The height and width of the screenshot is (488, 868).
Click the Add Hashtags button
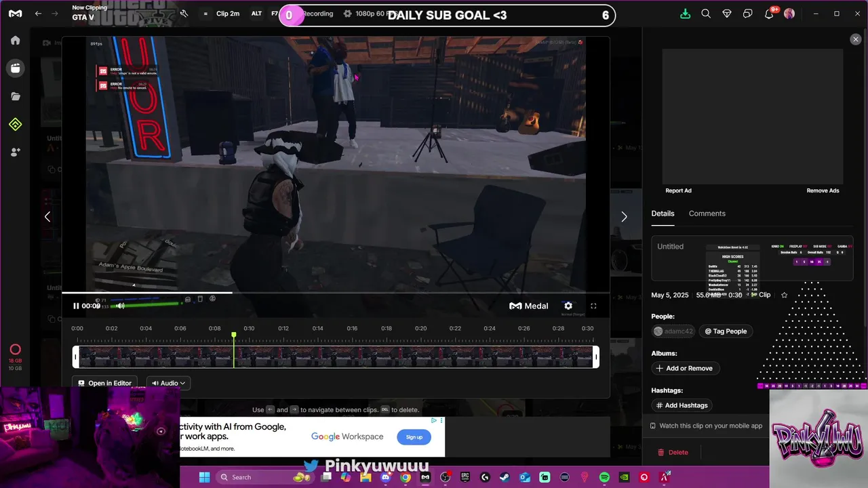tap(682, 405)
